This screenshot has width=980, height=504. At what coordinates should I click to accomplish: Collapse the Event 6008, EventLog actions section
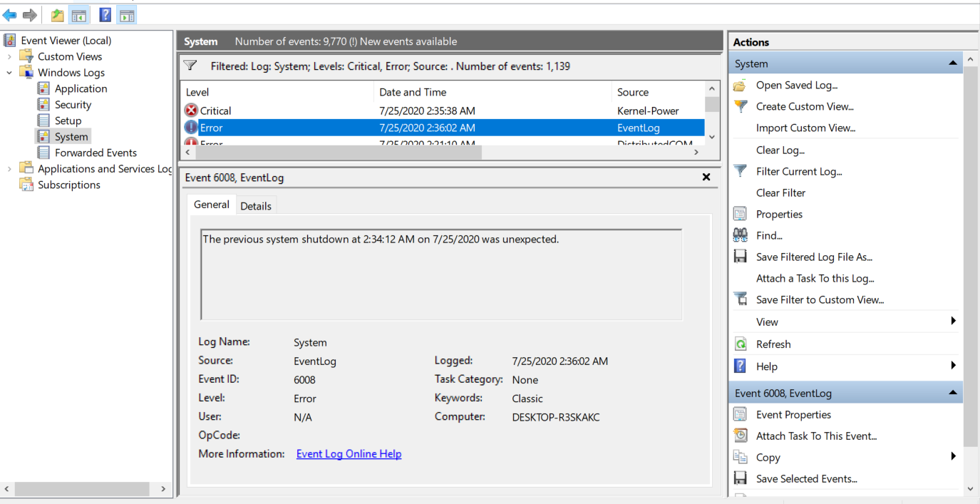coord(953,393)
